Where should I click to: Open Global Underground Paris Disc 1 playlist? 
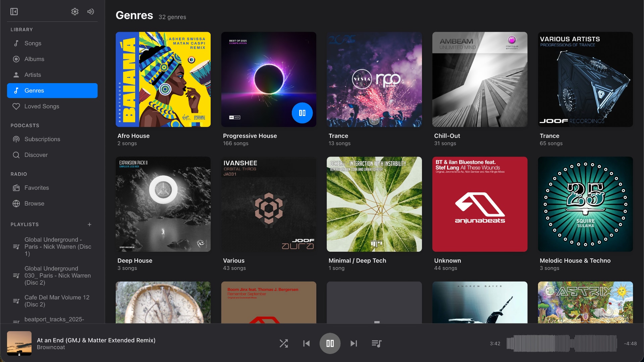(52, 247)
